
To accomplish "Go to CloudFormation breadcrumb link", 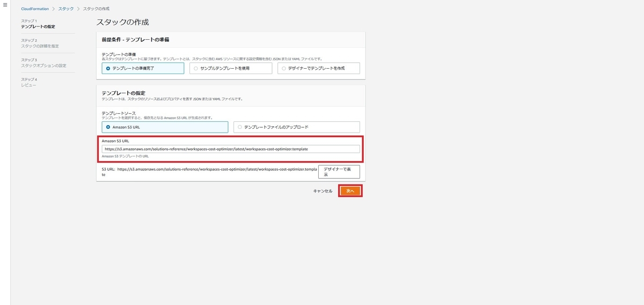I will [35, 9].
